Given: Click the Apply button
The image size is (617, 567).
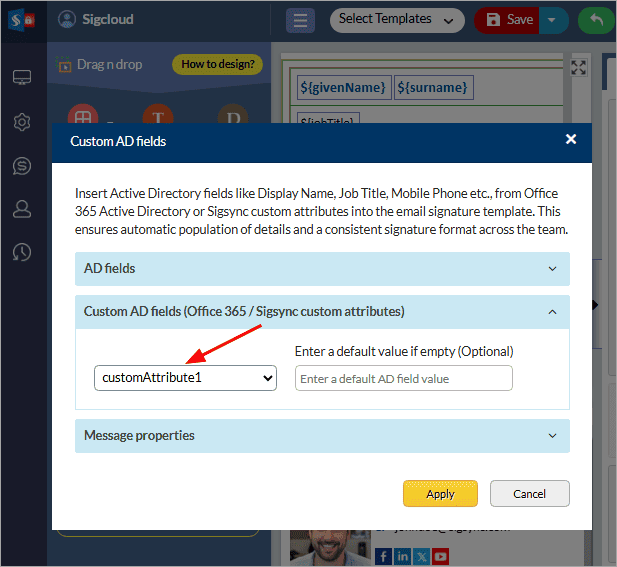Looking at the screenshot, I should [x=440, y=494].
